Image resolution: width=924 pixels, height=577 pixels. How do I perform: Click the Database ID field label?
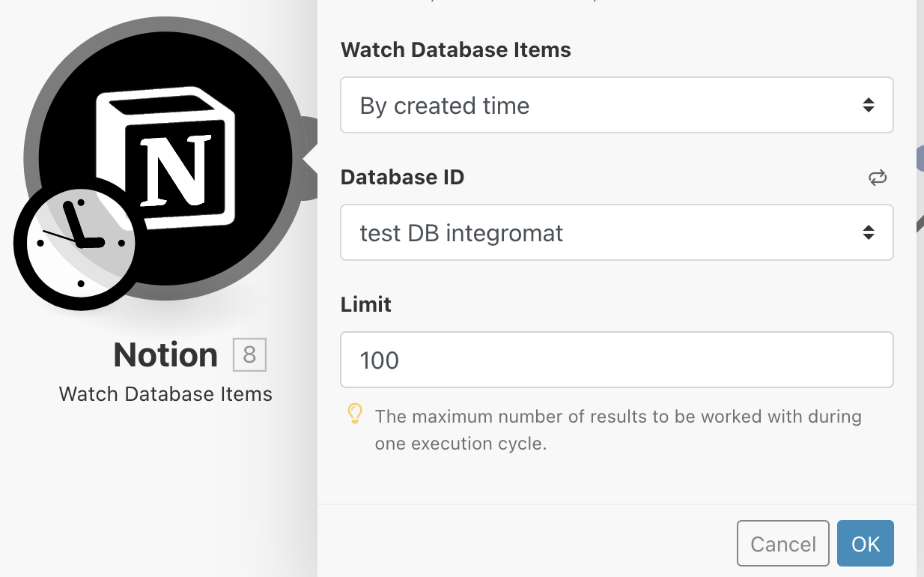[402, 178]
